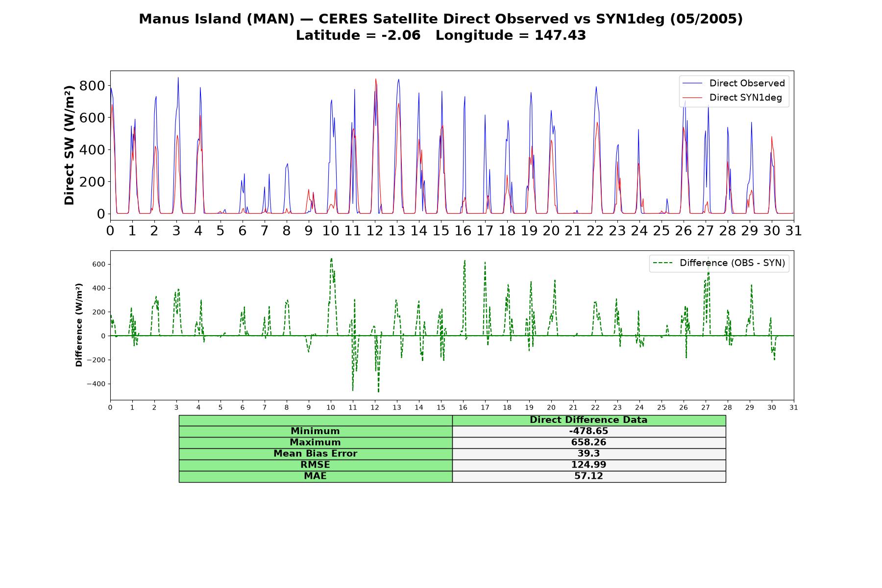The width and height of the screenshot is (882, 588).
Task: Click the green dashed Difference legend line
Action: 662,263
